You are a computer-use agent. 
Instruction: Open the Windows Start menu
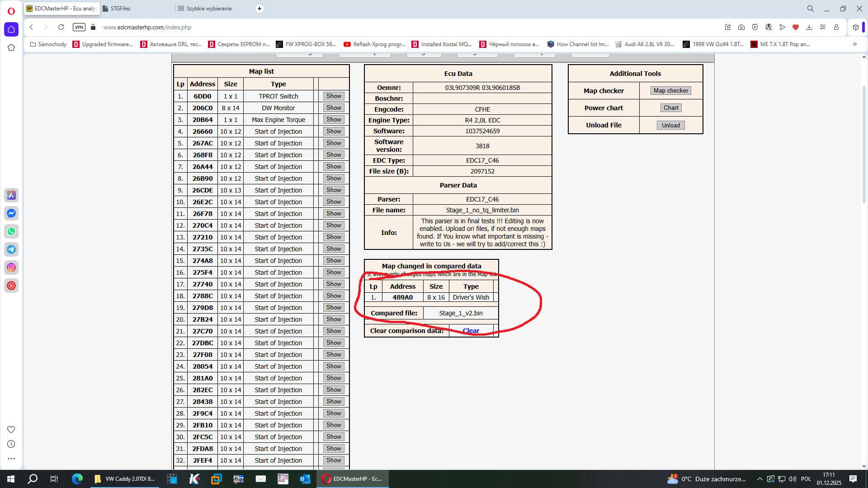pyautogui.click(x=11, y=479)
